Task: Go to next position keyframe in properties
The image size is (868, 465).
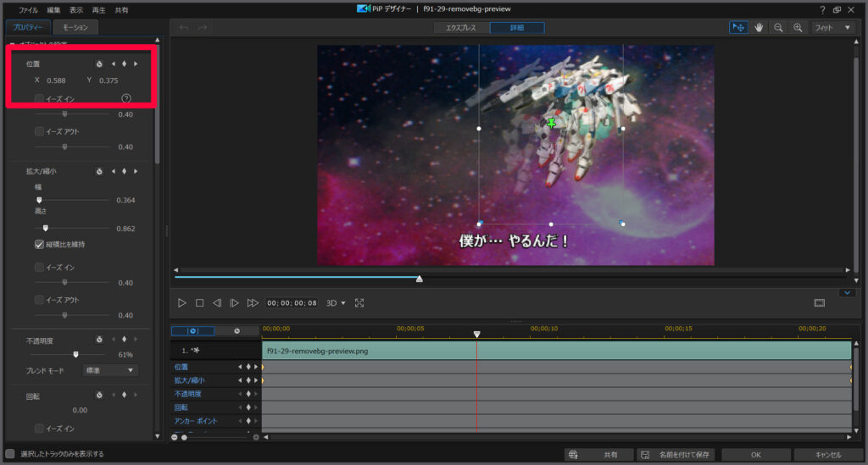Action: (x=136, y=64)
